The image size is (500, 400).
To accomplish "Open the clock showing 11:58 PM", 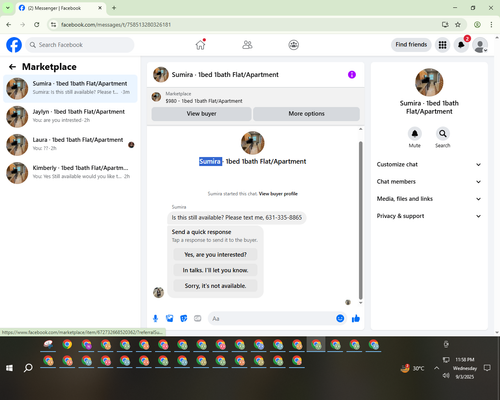I will coord(465,360).
